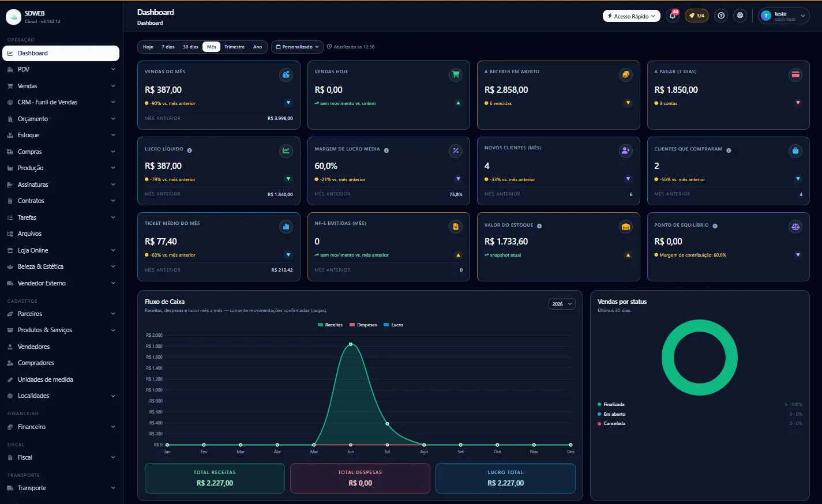Click the SDWEB logo icon
Screen dimensions: 822x504
point(13,17)
